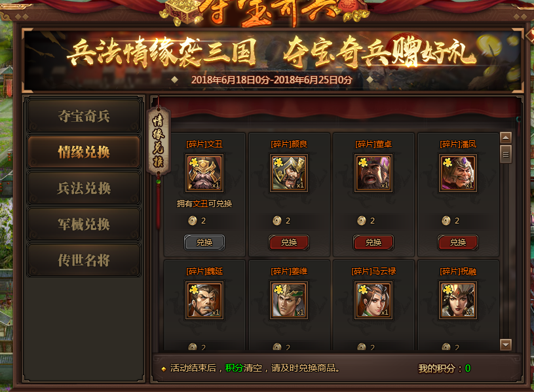Select the 潘凤 fragment hero icon

click(x=458, y=173)
